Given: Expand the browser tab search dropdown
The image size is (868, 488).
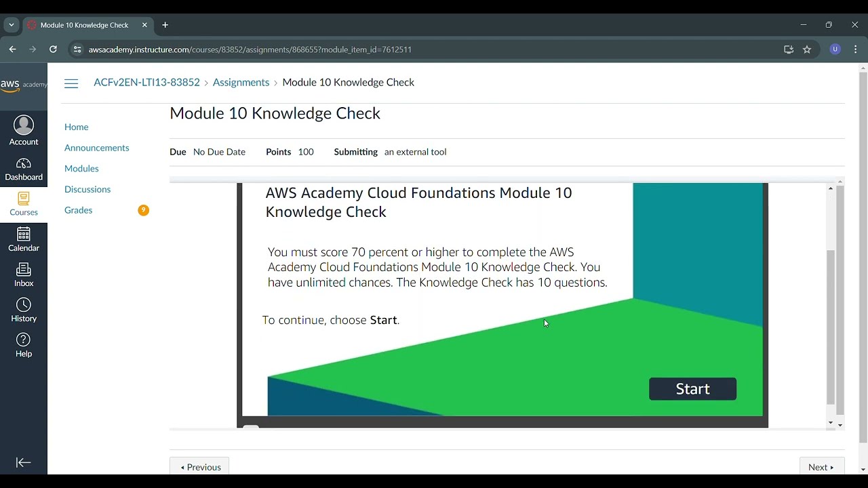Looking at the screenshot, I should [12, 25].
